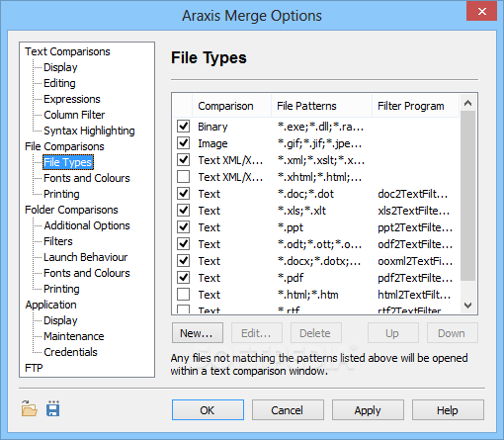Uncheck the Binary comparison checkbox
Viewport: 504px width, 440px height.
[x=183, y=127]
